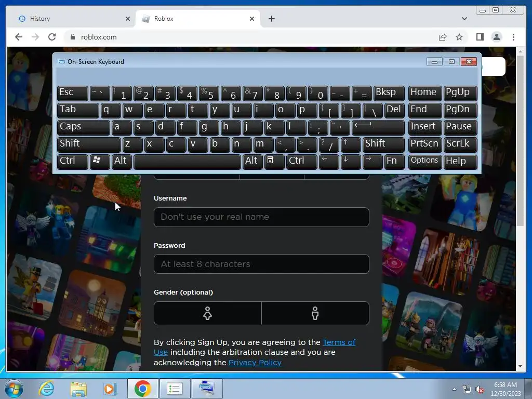
Task: Click the Help key on the keyboard
Action: tap(460, 162)
